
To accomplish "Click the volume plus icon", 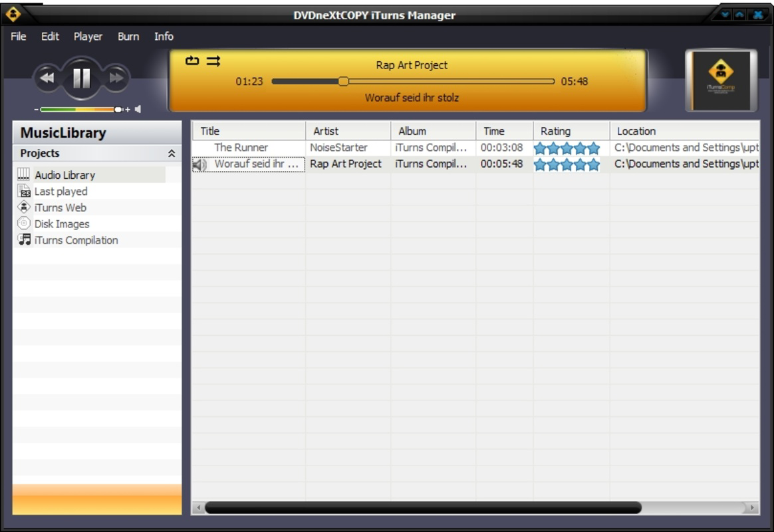I will pos(128,110).
